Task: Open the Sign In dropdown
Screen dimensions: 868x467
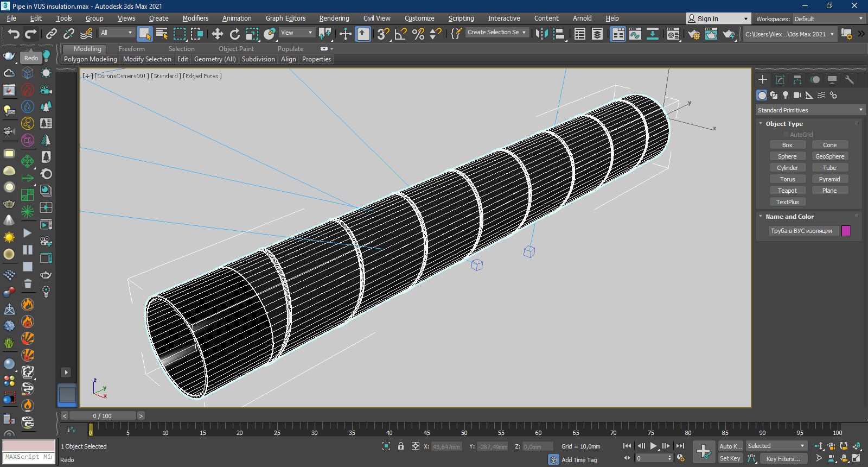Action: [718, 18]
